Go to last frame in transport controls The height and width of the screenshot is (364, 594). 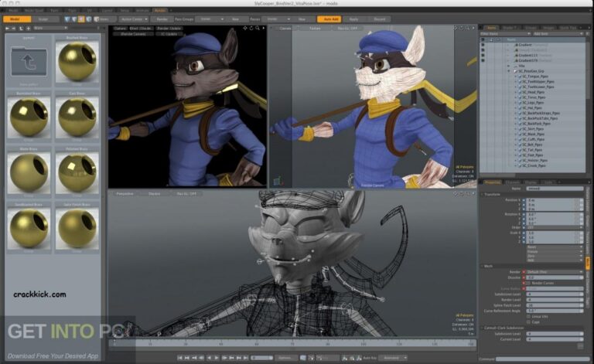(x=246, y=358)
